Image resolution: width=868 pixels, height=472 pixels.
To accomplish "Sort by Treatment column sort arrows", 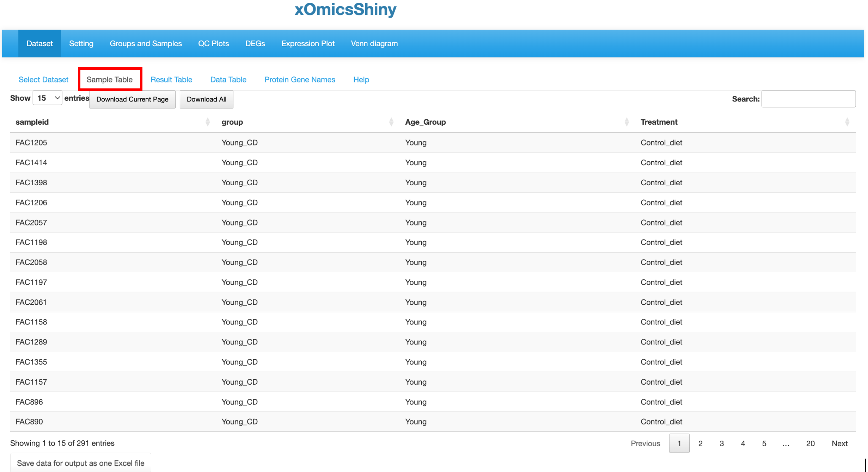I will coord(847,122).
